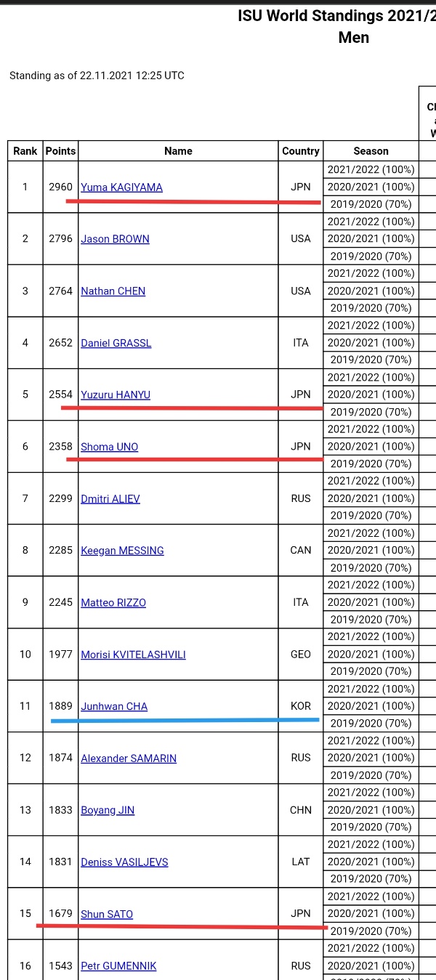Open Yuma KAGIYAMA skater link

pos(121,187)
